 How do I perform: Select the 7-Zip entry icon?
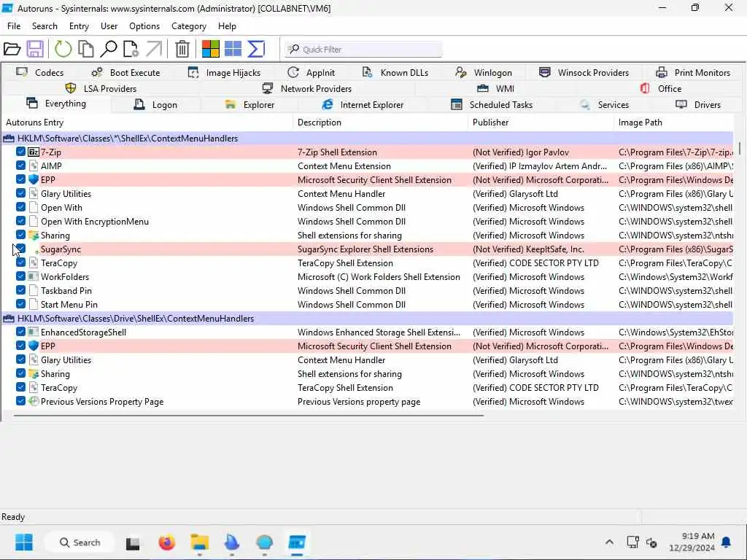point(34,152)
